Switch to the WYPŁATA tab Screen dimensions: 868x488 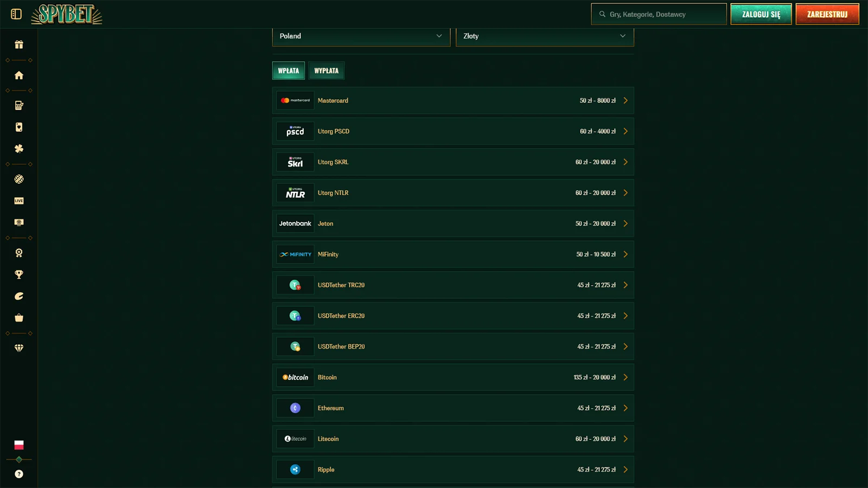point(327,70)
